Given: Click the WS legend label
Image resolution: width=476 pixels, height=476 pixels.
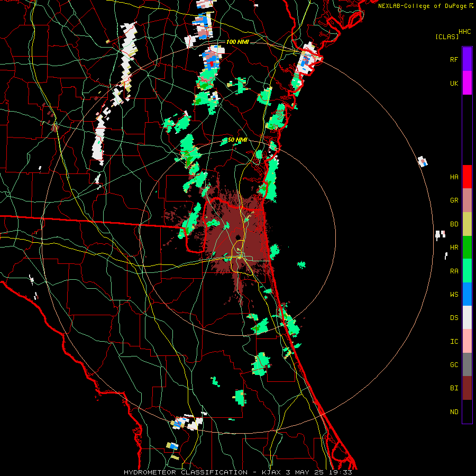Looking at the screenshot, I should [x=454, y=295].
